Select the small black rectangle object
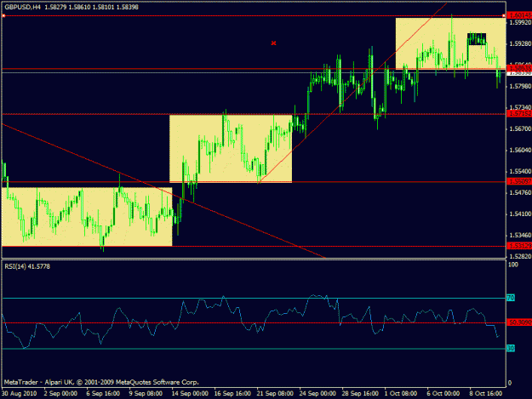 tap(477, 39)
